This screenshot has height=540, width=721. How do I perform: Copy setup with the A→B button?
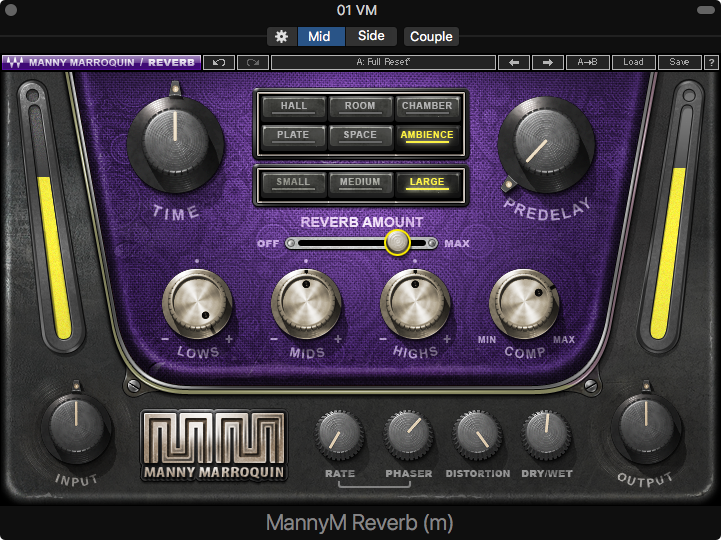click(588, 62)
